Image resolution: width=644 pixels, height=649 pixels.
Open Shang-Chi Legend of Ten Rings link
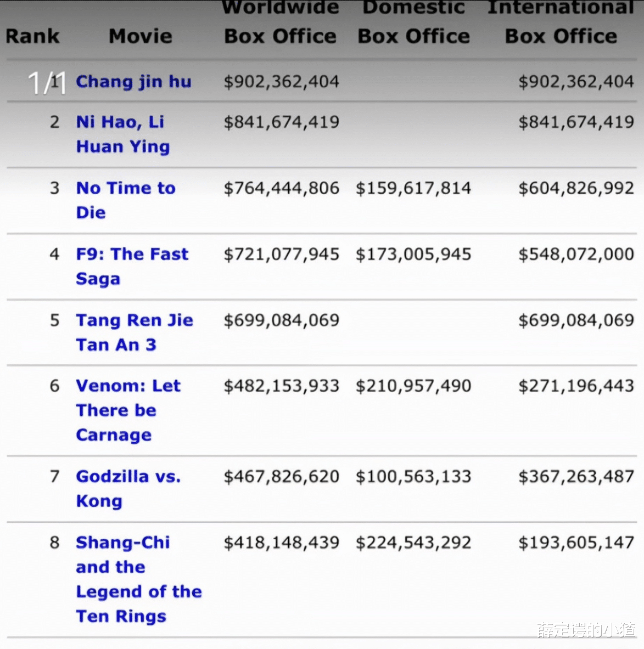coord(138,579)
